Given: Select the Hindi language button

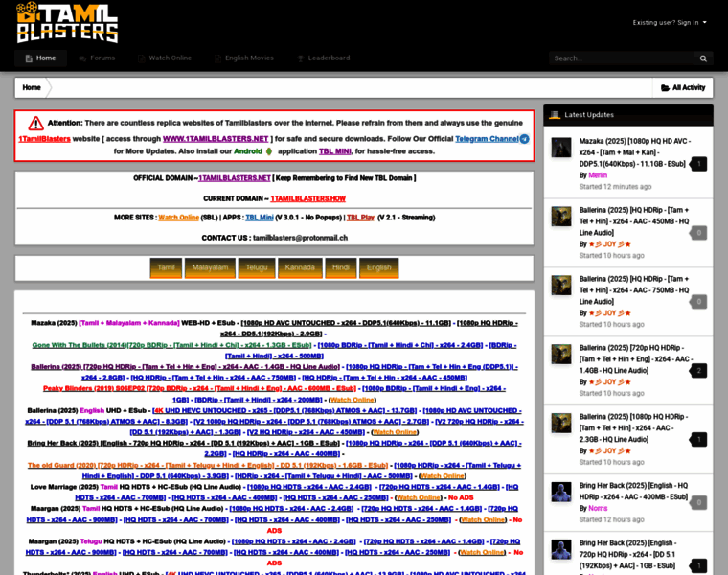Looking at the screenshot, I should pyautogui.click(x=341, y=268).
